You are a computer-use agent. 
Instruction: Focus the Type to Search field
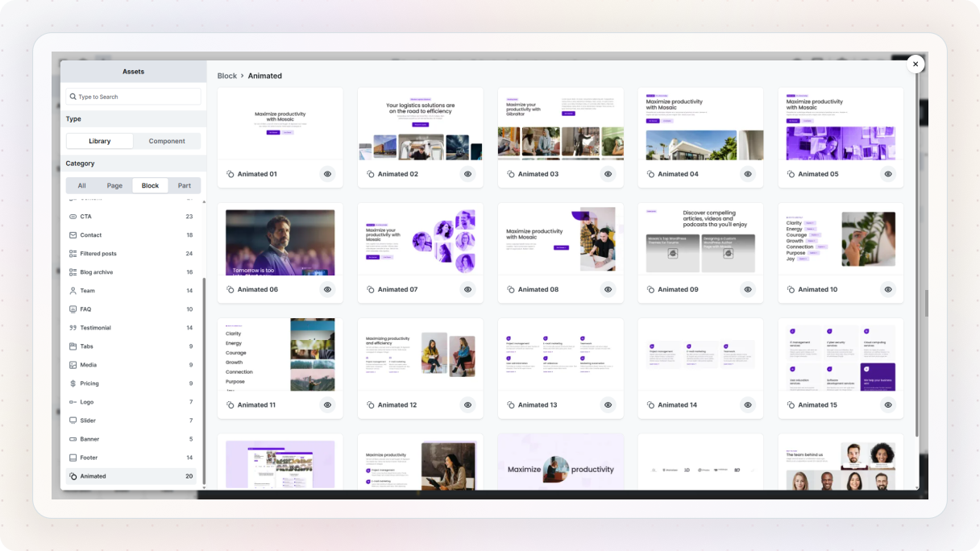pyautogui.click(x=133, y=97)
